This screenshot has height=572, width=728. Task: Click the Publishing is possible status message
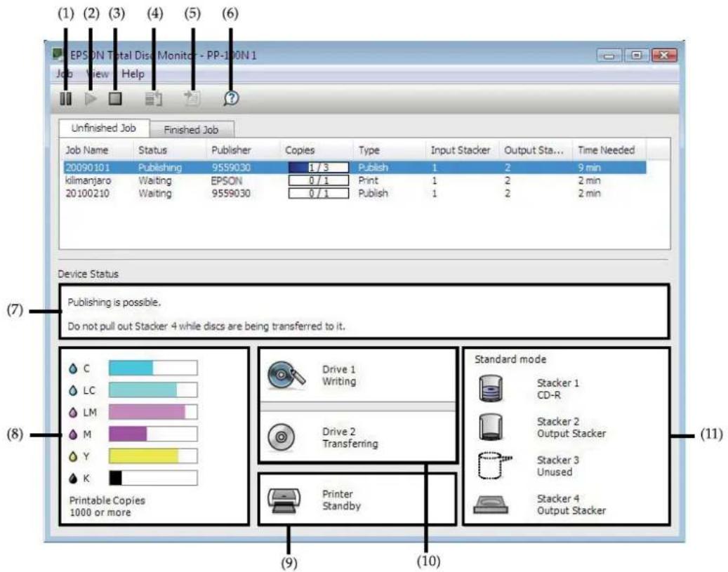(114, 302)
